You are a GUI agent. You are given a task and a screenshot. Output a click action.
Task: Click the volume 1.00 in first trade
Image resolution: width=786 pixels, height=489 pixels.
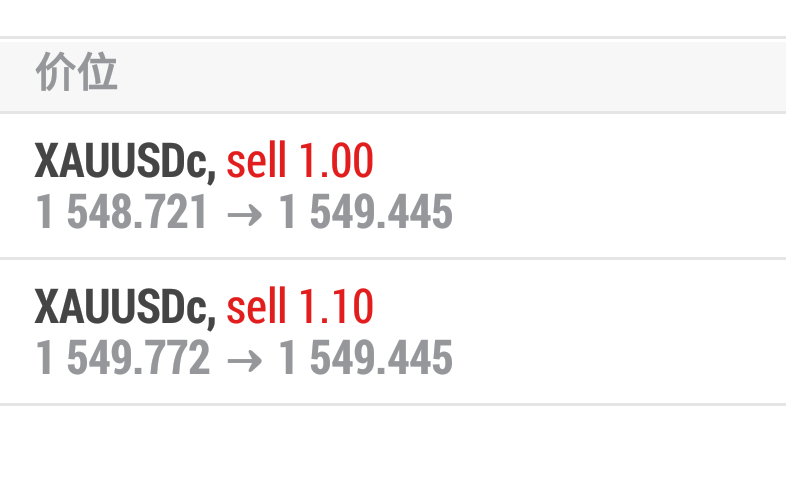[336, 160]
